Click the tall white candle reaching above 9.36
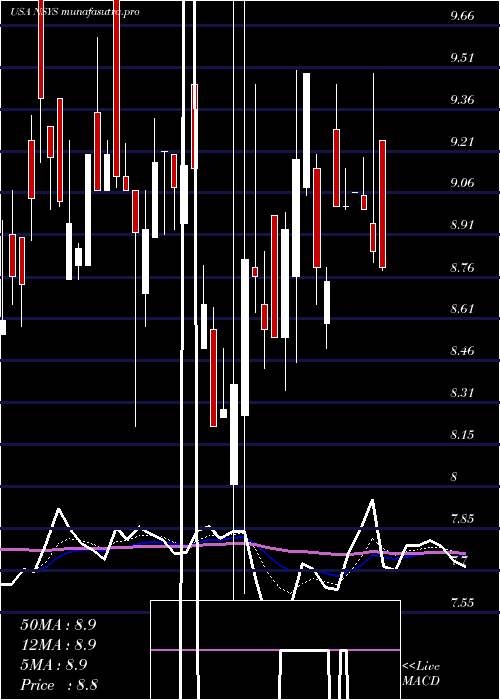The height and width of the screenshot is (700, 500). point(306,130)
